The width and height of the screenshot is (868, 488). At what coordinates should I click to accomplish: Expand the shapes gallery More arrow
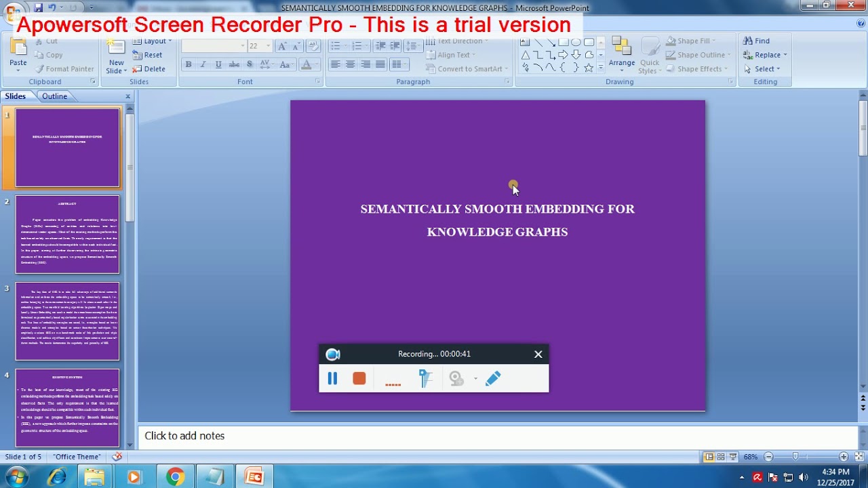(x=601, y=68)
